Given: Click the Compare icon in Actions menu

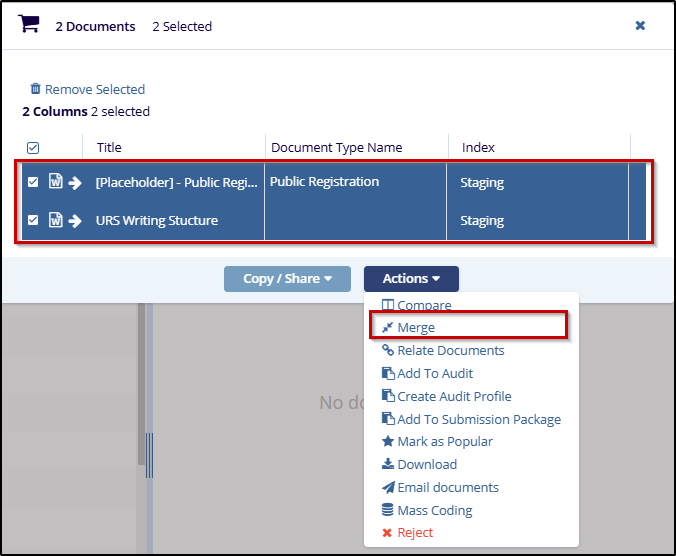Looking at the screenshot, I should (388, 305).
